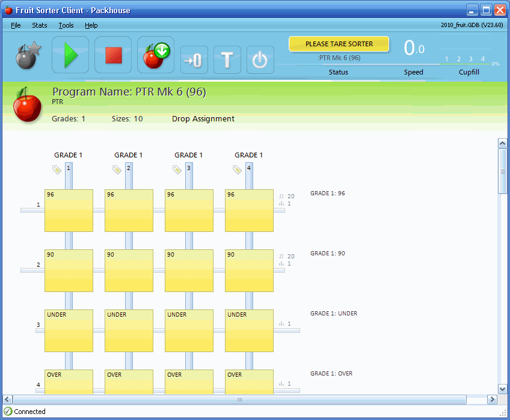This screenshot has height=420, width=510.
Task: Click the Cupfill 0% indicator
Action: (x=496, y=64)
